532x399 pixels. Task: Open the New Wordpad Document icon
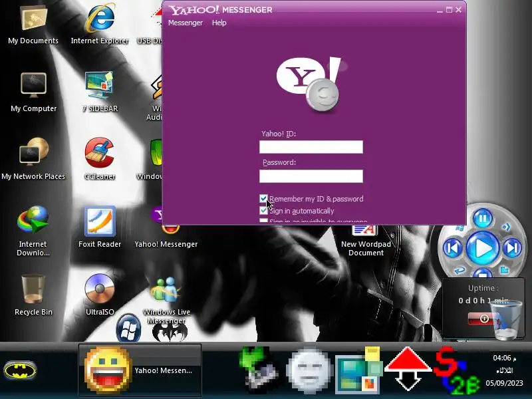click(366, 241)
